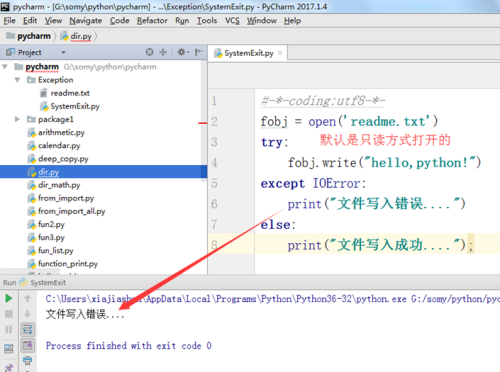Click the gray Stop process button
This screenshot has width=500, height=372.
[x=9, y=314]
